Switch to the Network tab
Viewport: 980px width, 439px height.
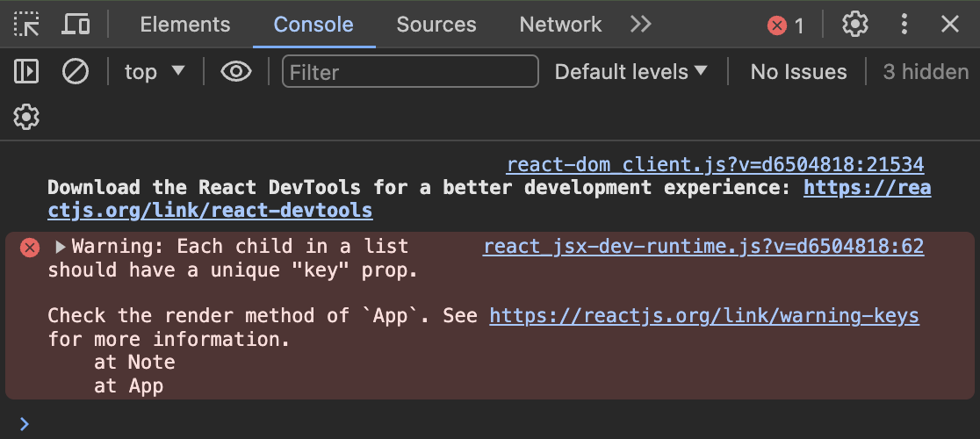[x=560, y=25]
